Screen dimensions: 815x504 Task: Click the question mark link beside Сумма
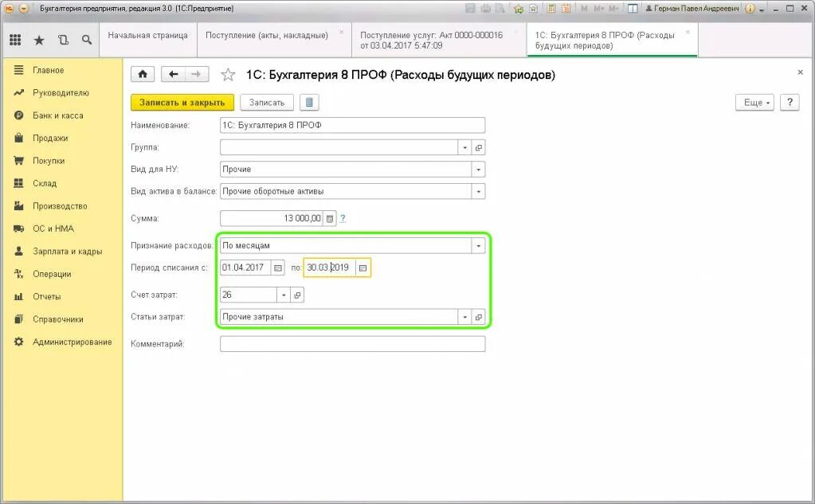[343, 219]
